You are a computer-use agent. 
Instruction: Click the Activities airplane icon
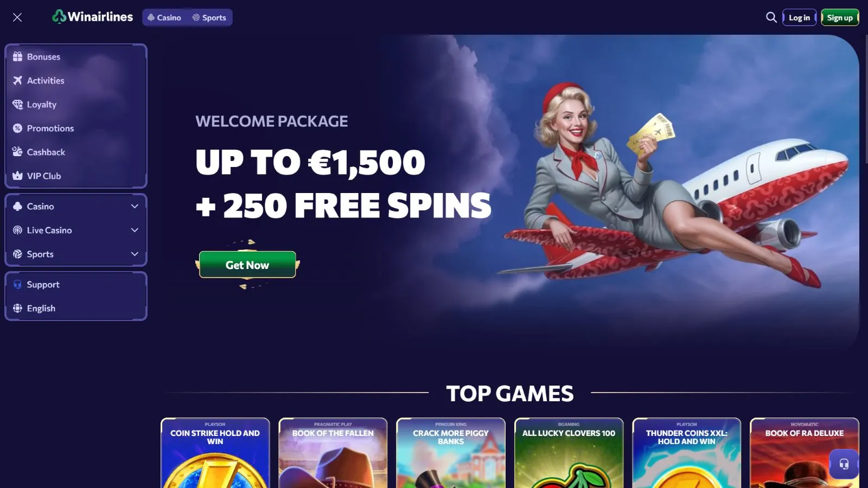point(17,80)
